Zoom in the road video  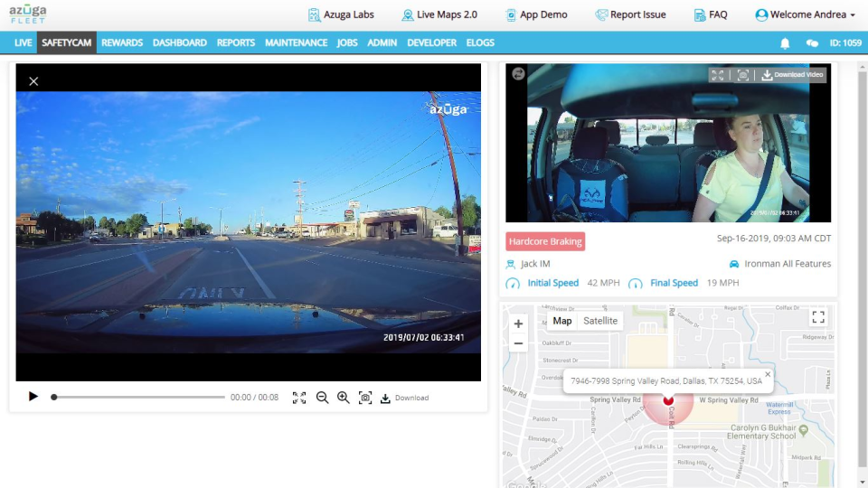[x=344, y=398]
